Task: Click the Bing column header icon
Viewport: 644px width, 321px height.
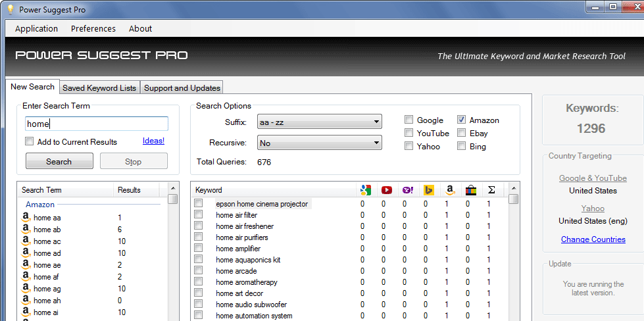Action: point(429,190)
